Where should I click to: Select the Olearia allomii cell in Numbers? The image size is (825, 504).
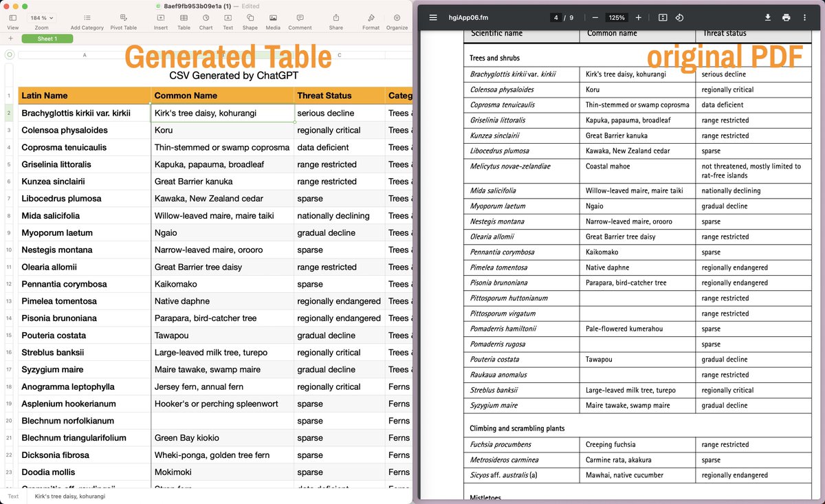click(x=85, y=267)
